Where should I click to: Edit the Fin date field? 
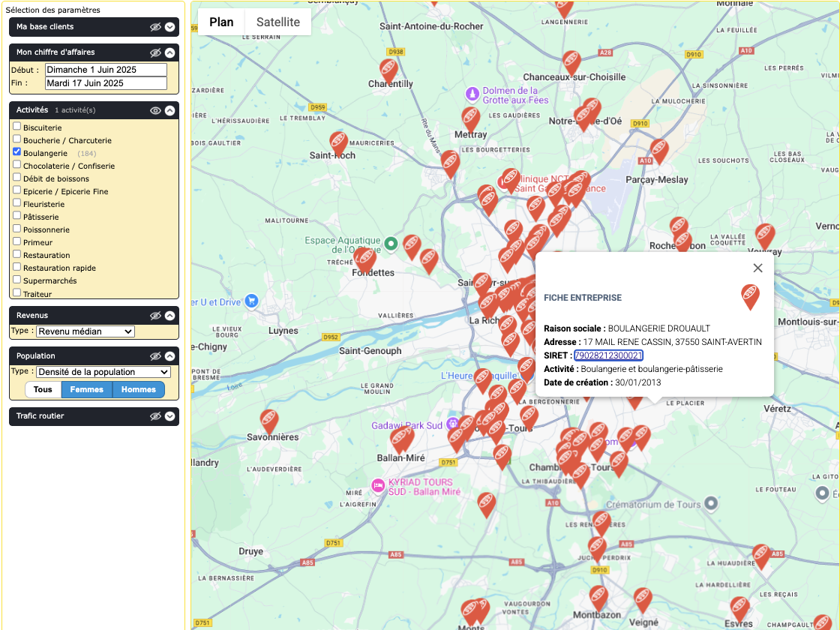[106, 83]
